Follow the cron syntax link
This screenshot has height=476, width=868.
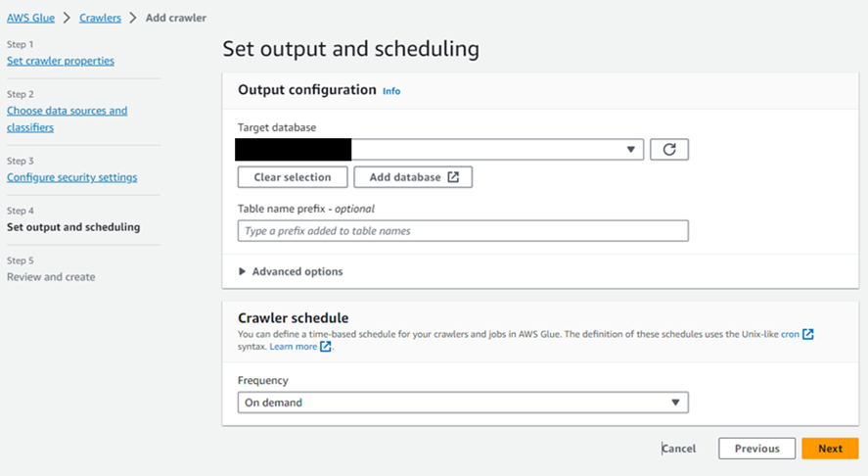tap(790, 334)
